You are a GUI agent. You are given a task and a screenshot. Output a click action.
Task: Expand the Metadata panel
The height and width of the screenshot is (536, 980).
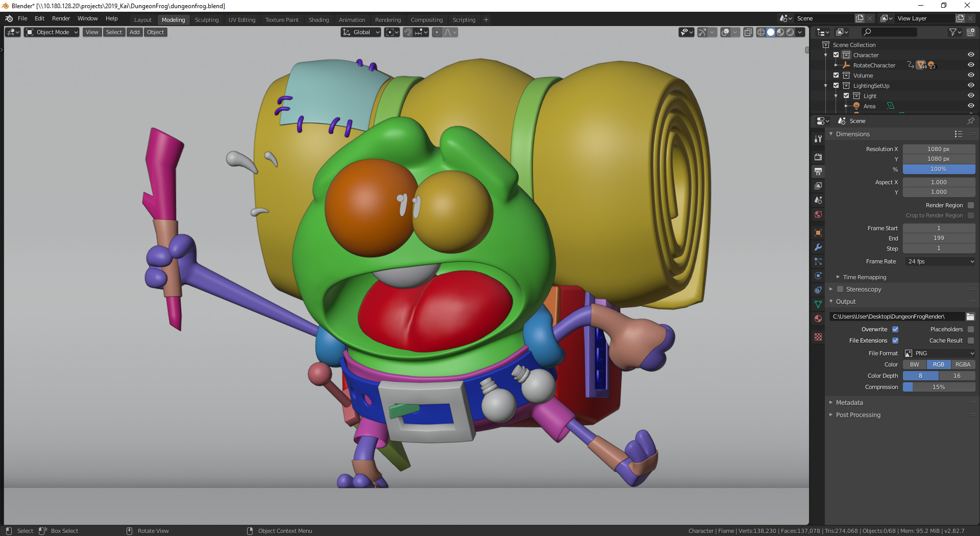(x=849, y=403)
